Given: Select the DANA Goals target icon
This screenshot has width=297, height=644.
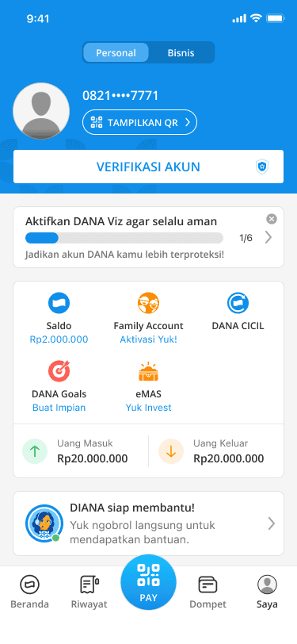Looking at the screenshot, I should pos(59,371).
